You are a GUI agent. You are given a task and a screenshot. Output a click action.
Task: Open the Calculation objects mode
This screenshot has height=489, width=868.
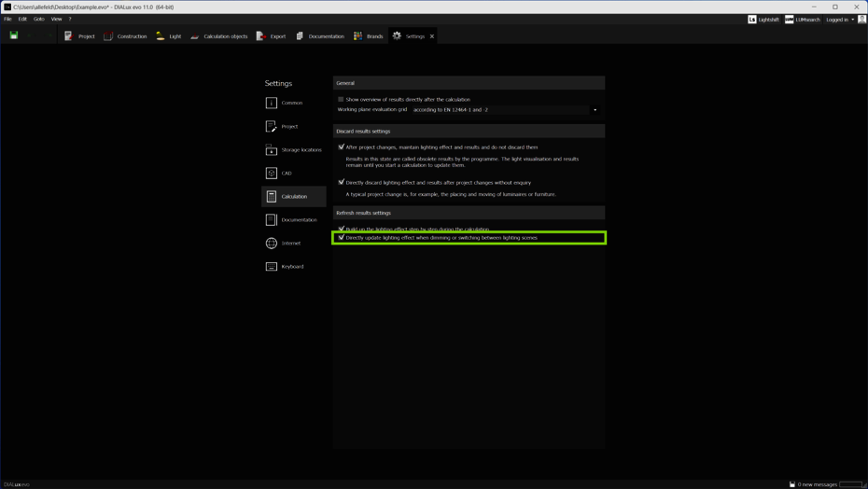pyautogui.click(x=218, y=36)
